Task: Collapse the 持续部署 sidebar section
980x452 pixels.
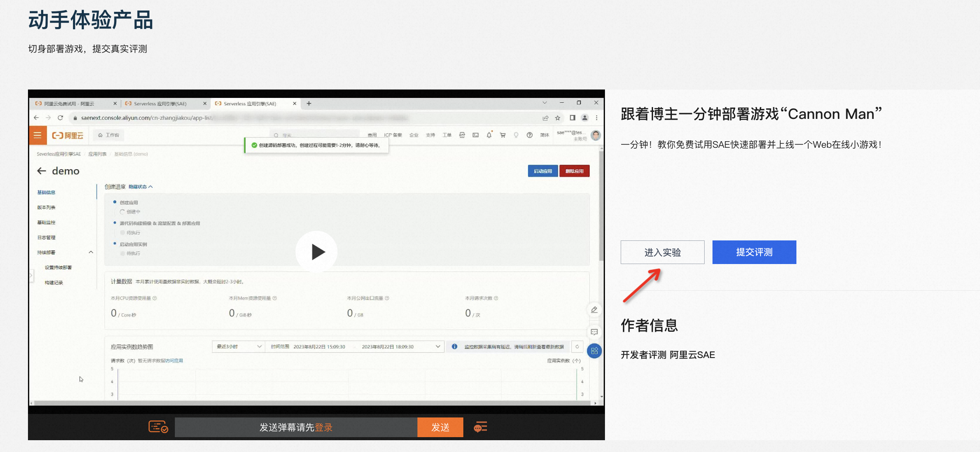Action: [91, 252]
